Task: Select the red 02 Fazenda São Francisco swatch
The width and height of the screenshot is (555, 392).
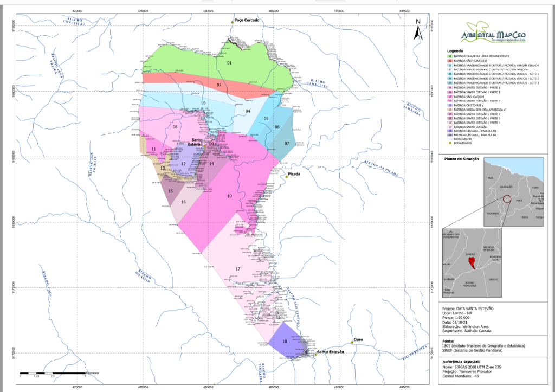Action: point(450,61)
